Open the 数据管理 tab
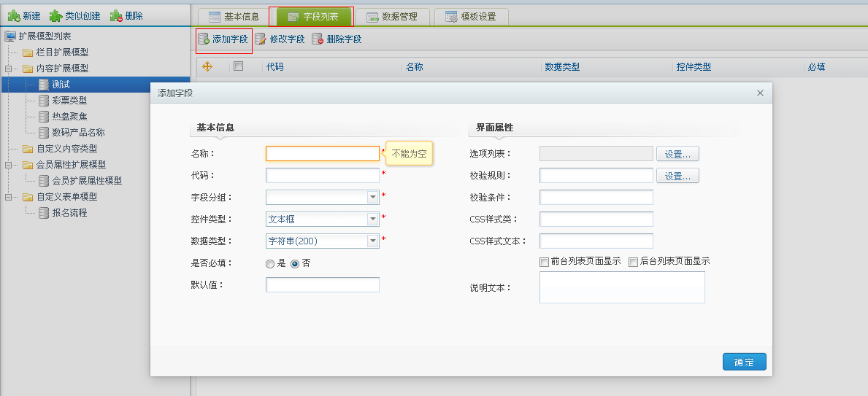The width and height of the screenshot is (868, 396). pyautogui.click(x=391, y=16)
